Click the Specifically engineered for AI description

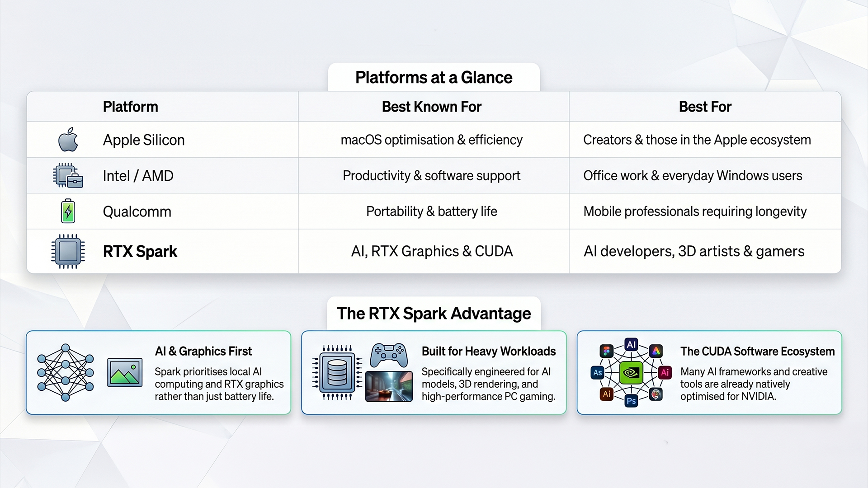pos(488,384)
